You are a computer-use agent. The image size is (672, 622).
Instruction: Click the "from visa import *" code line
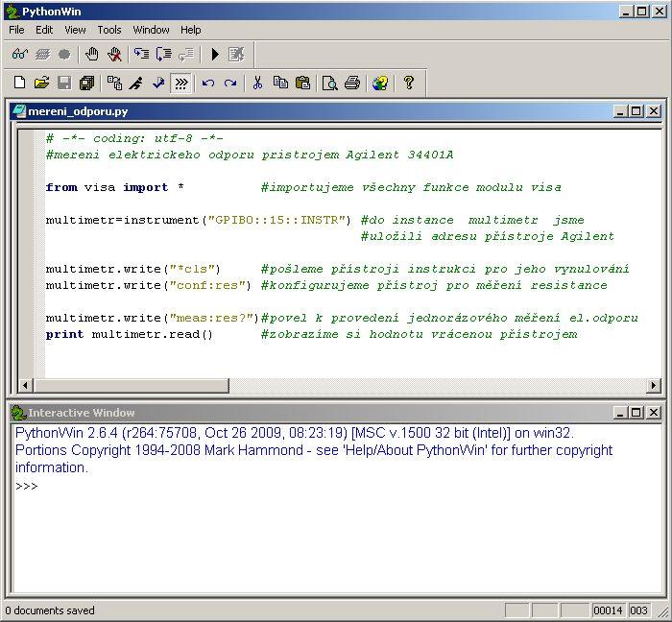115,187
